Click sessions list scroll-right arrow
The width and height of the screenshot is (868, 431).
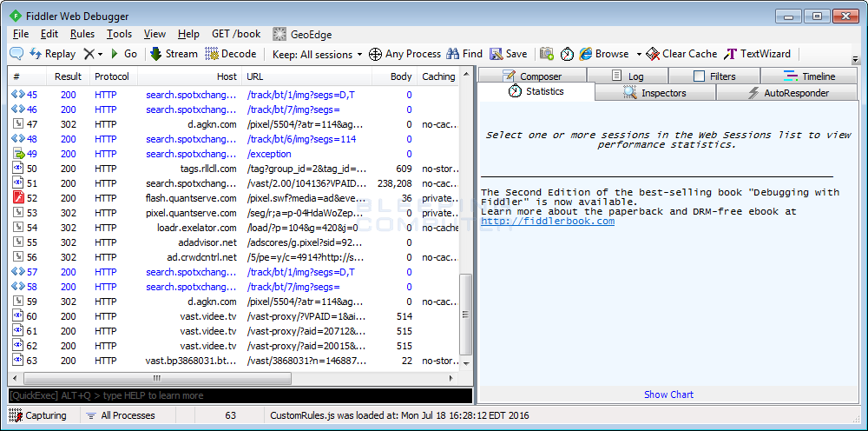[451, 378]
